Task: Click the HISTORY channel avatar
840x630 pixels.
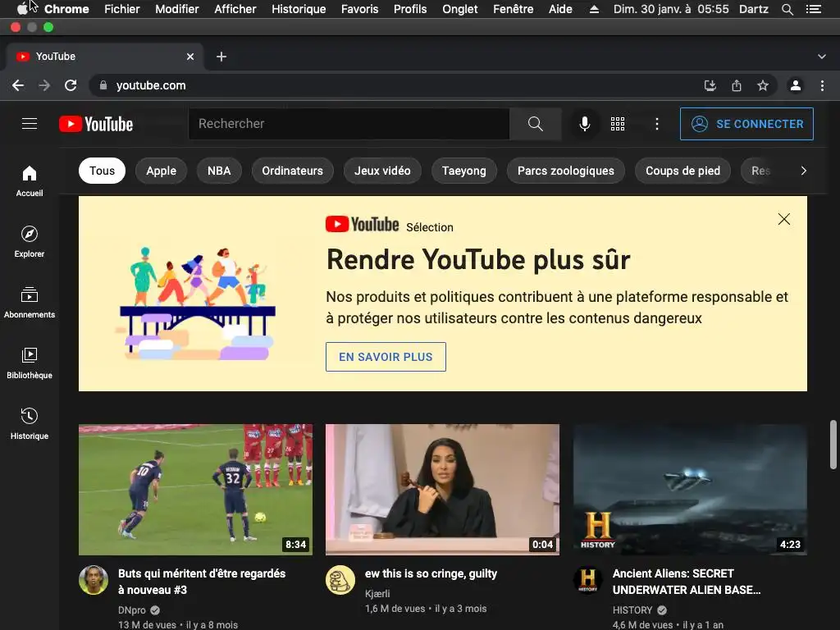Action: (x=587, y=580)
